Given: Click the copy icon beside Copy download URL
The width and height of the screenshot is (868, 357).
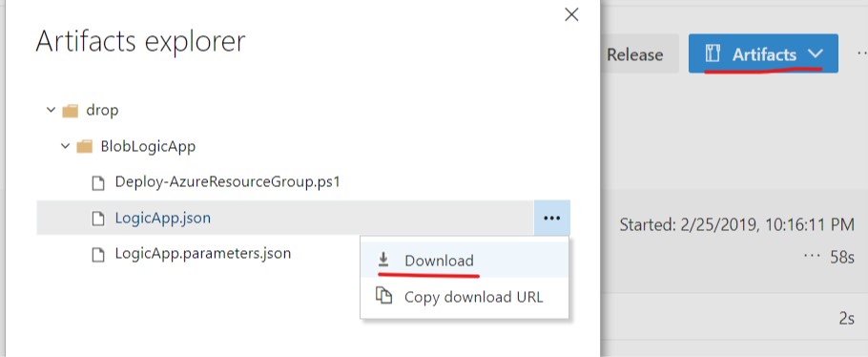Looking at the screenshot, I should pos(383,296).
